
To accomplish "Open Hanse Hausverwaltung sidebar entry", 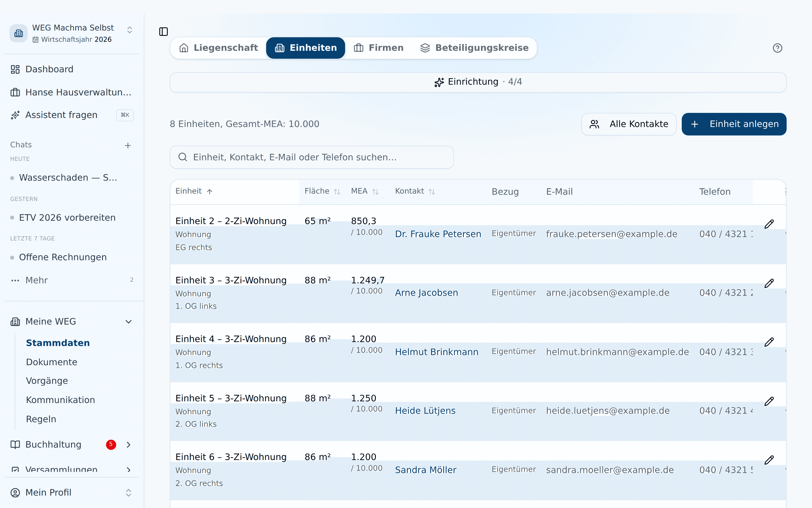I will tap(72, 92).
